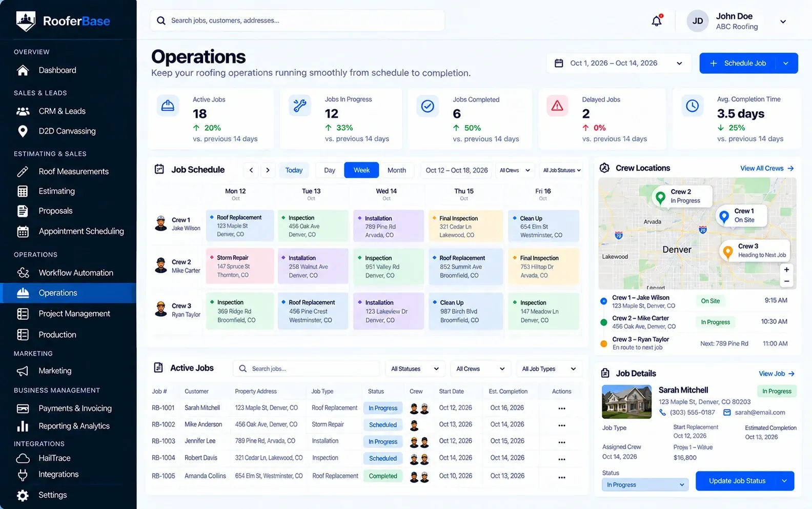Open actions menu for job RB-1005
Viewport: 812px width, 509px height.
tap(562, 477)
